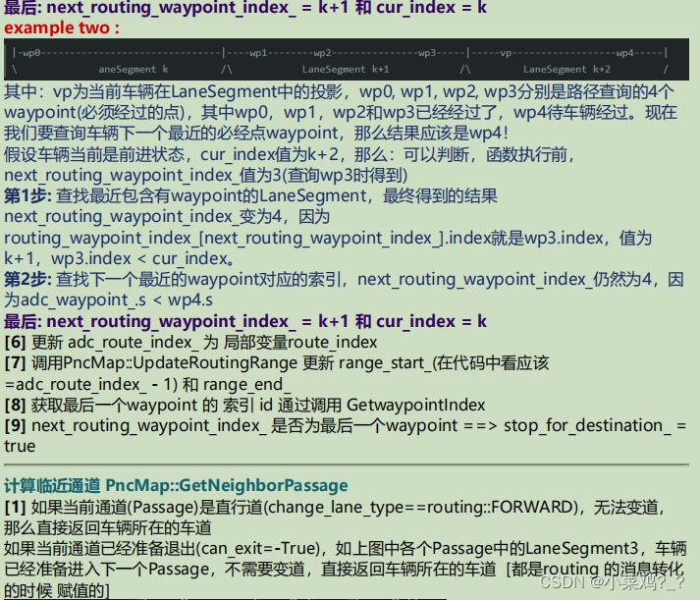Click the bold '第1步:' label
This screenshot has height=600, width=700.
[x=27, y=196]
